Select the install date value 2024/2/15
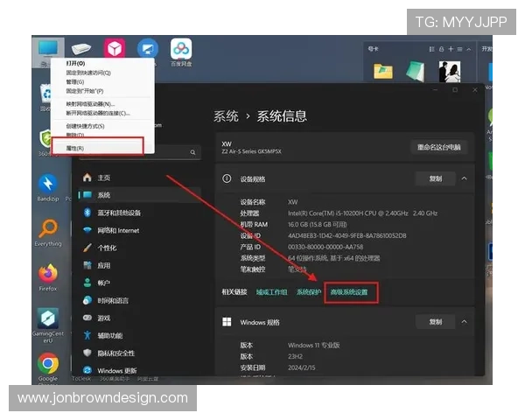The height and width of the screenshot is (420, 525). click(302, 367)
